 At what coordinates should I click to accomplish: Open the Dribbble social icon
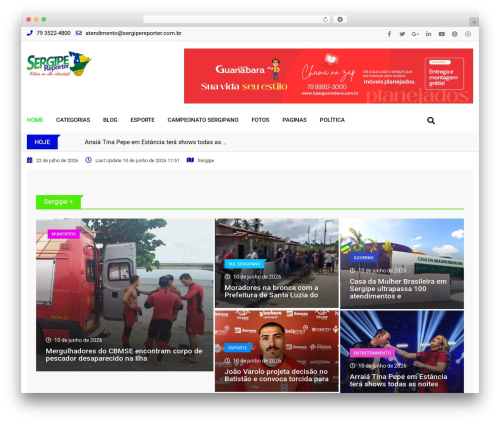[455, 34]
